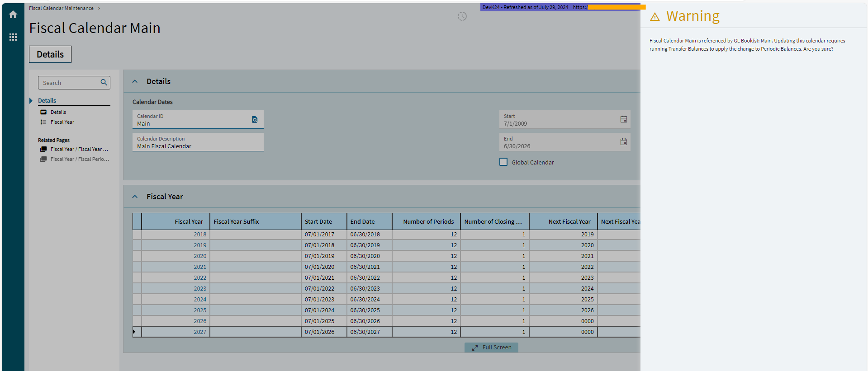The width and height of the screenshot is (868, 371).
Task: Collapse the Details panel chevron
Action: [x=135, y=81]
